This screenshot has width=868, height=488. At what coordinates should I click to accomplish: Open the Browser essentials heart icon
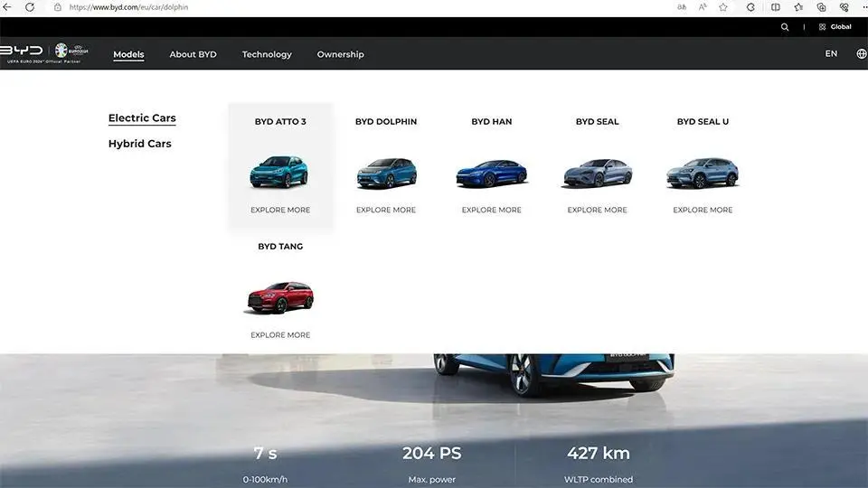(x=844, y=7)
